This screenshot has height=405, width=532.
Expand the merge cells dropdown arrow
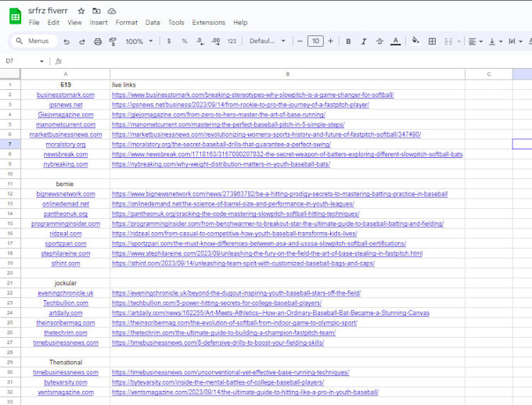pos(458,41)
